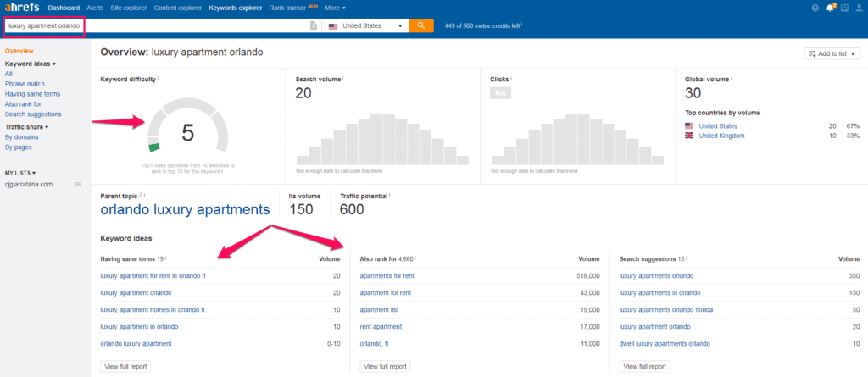Open traffic share By pages
This screenshot has height=377, width=868.
pos(19,147)
